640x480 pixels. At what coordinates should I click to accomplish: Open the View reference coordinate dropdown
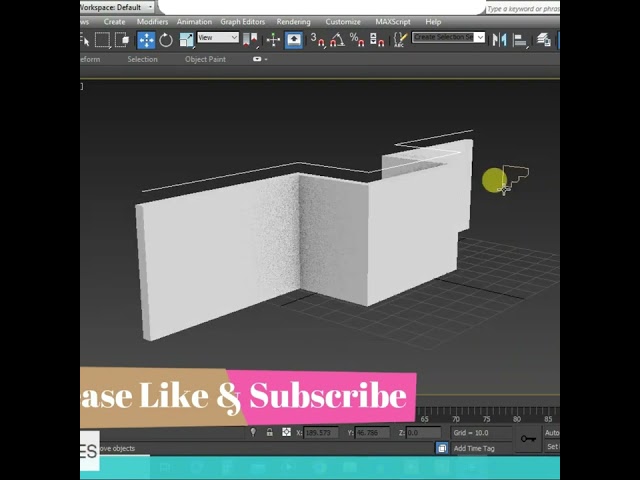tap(218, 38)
